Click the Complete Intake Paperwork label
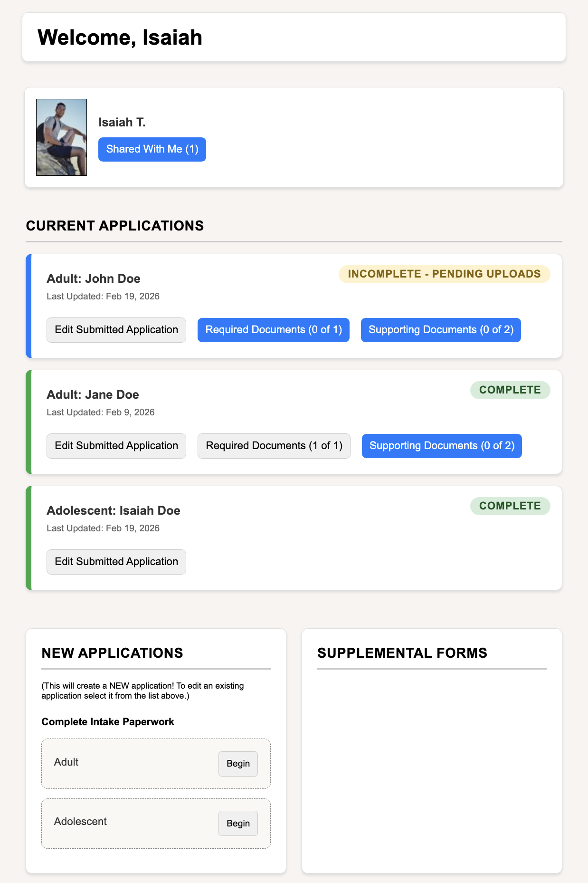This screenshot has width=588, height=883. coord(108,722)
